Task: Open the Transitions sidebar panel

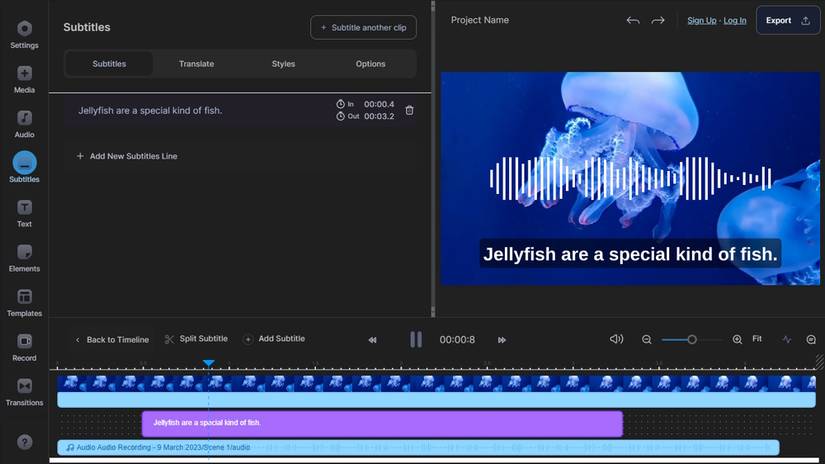Action: (24, 392)
